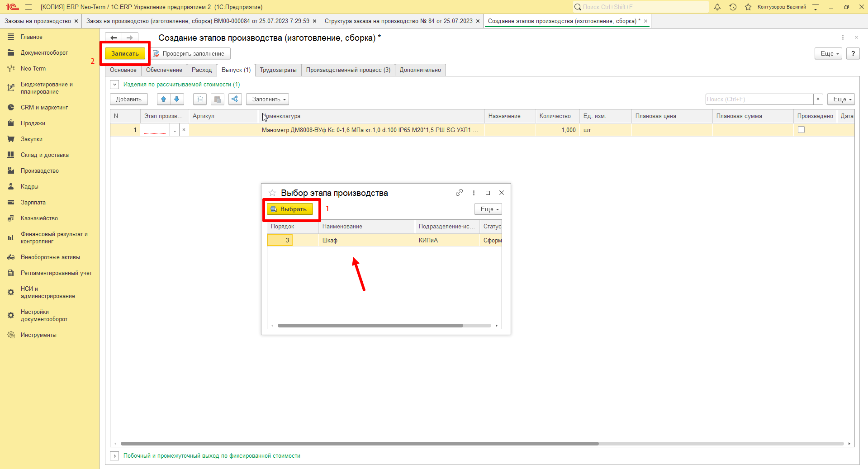Open Еще menu in stage dialog
Viewport: 868px width, 469px height.
click(489, 209)
